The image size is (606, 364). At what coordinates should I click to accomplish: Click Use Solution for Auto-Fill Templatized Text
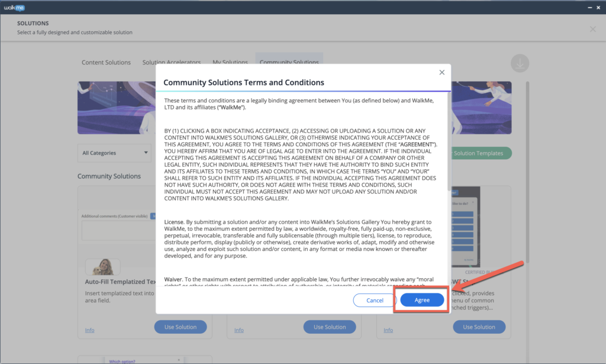[x=180, y=327]
